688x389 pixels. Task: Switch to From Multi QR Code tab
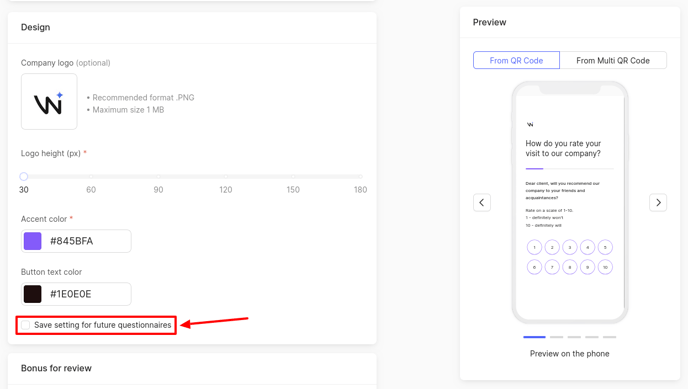coord(613,61)
